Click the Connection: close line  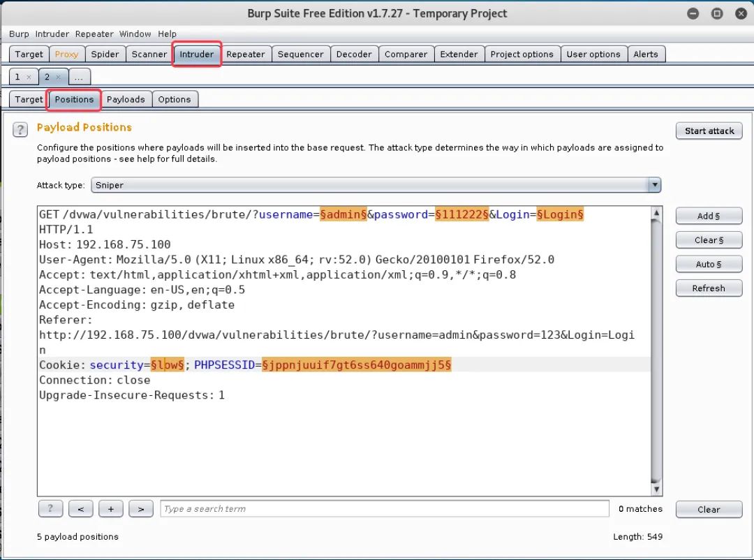coord(95,380)
